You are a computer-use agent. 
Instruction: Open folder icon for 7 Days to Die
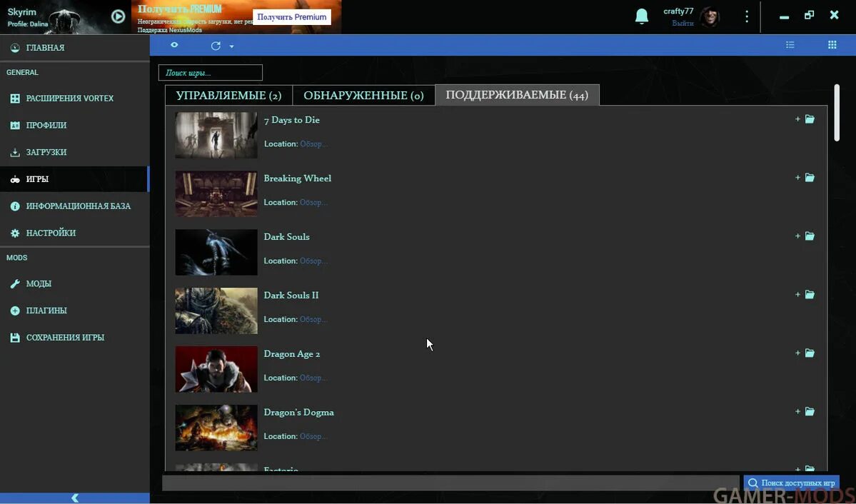pos(810,119)
